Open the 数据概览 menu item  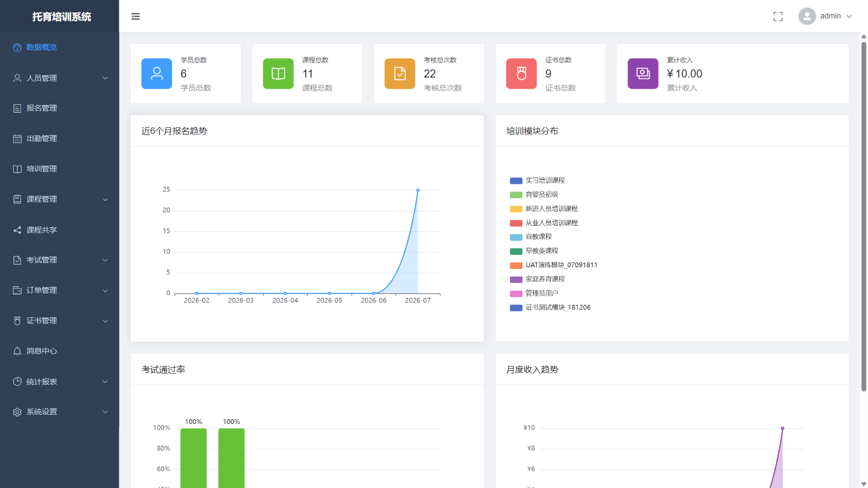click(x=60, y=48)
